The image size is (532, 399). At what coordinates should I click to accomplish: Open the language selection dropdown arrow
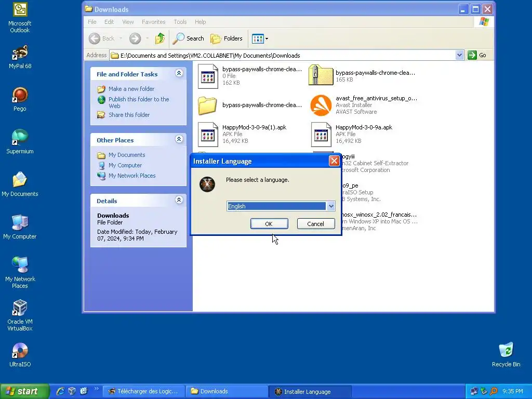point(331,206)
